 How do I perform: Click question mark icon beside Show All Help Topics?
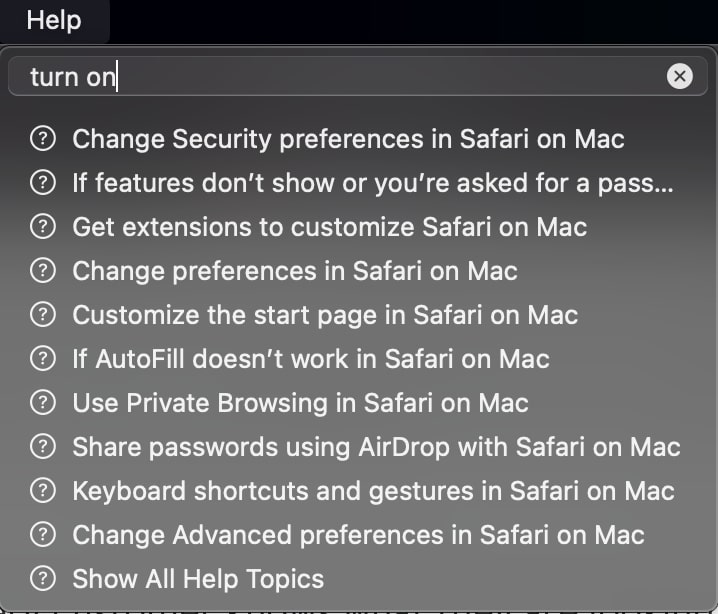(x=42, y=579)
